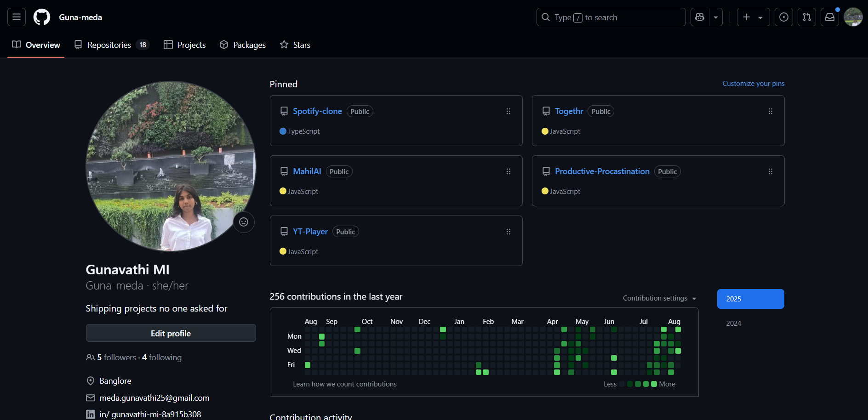Click the repo icon on Togethr card
This screenshot has height=420, width=868.
click(546, 111)
